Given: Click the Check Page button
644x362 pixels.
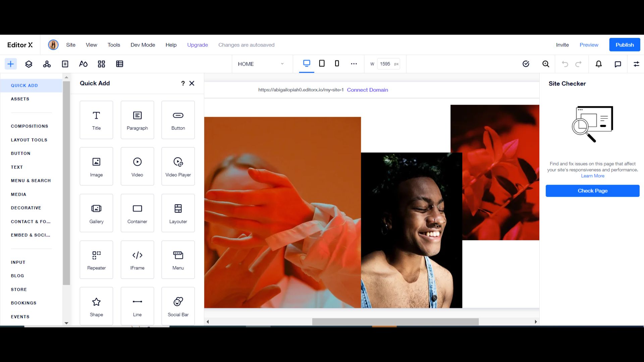Looking at the screenshot, I should click(x=592, y=190).
